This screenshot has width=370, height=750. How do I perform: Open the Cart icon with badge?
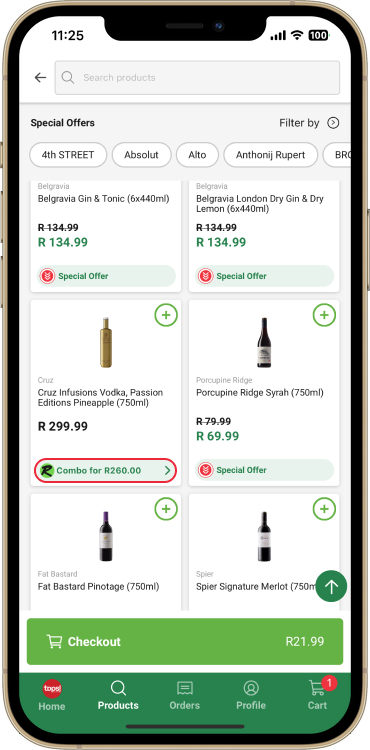(x=318, y=694)
